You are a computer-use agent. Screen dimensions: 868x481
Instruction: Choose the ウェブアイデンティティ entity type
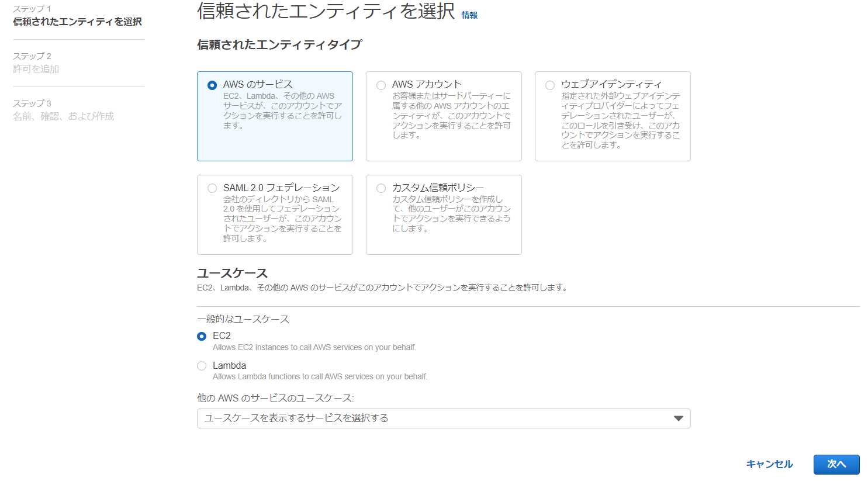(x=550, y=85)
